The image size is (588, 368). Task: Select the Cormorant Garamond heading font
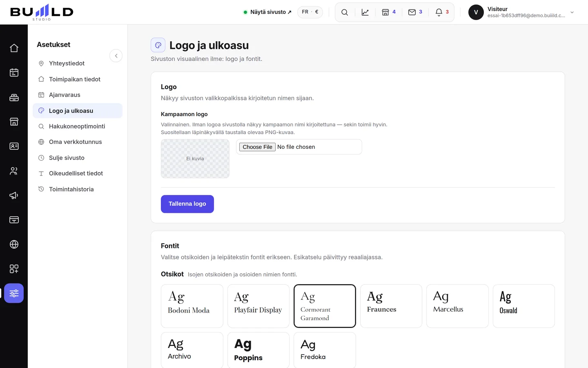click(325, 306)
